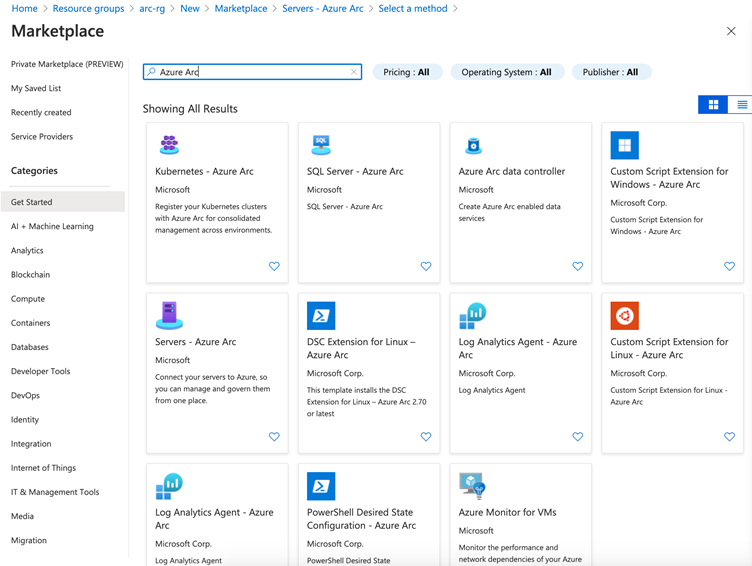Viewport: 752px width, 566px height.
Task: Open the Pricing filter dropdown
Action: (x=407, y=72)
